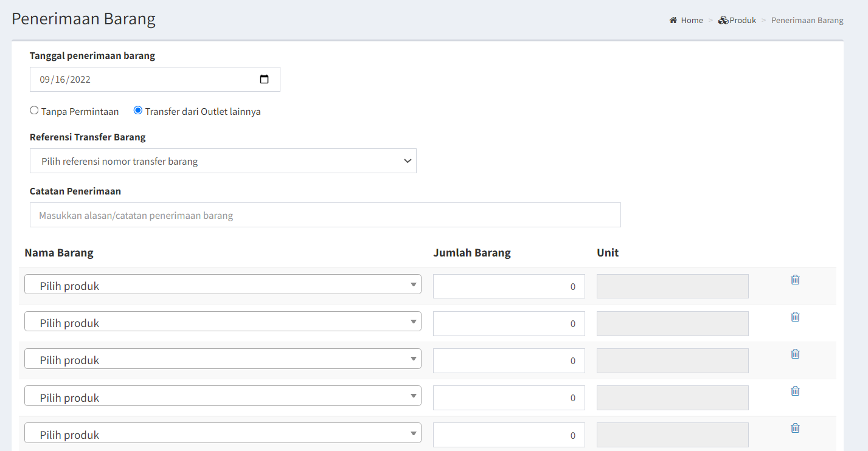The width and height of the screenshot is (868, 451).
Task: Go to Home breadcrumb link
Action: [692, 20]
